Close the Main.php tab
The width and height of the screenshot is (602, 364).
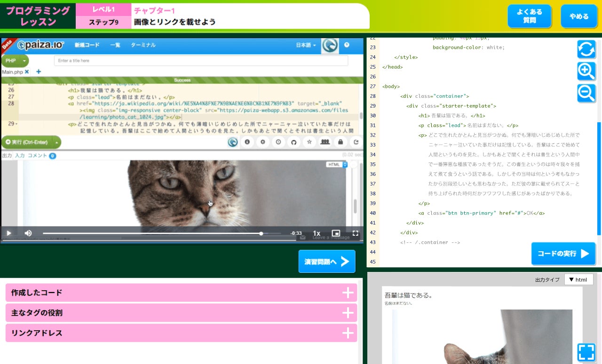click(27, 72)
